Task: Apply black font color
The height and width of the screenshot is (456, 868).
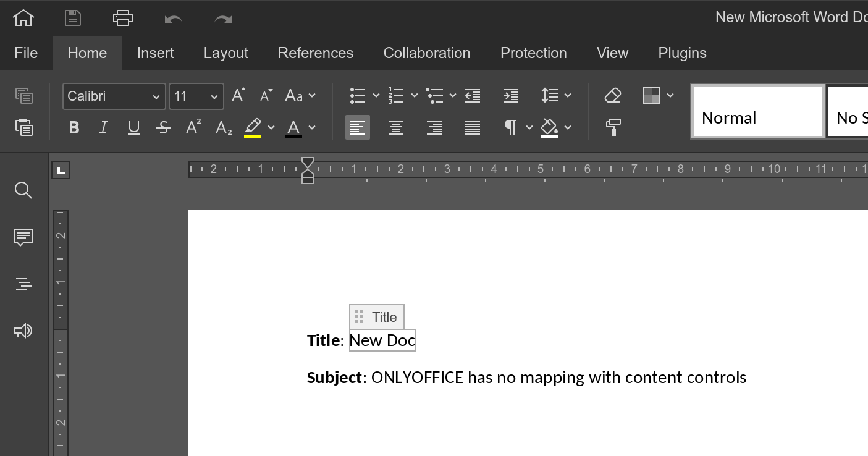Action: [x=293, y=128]
